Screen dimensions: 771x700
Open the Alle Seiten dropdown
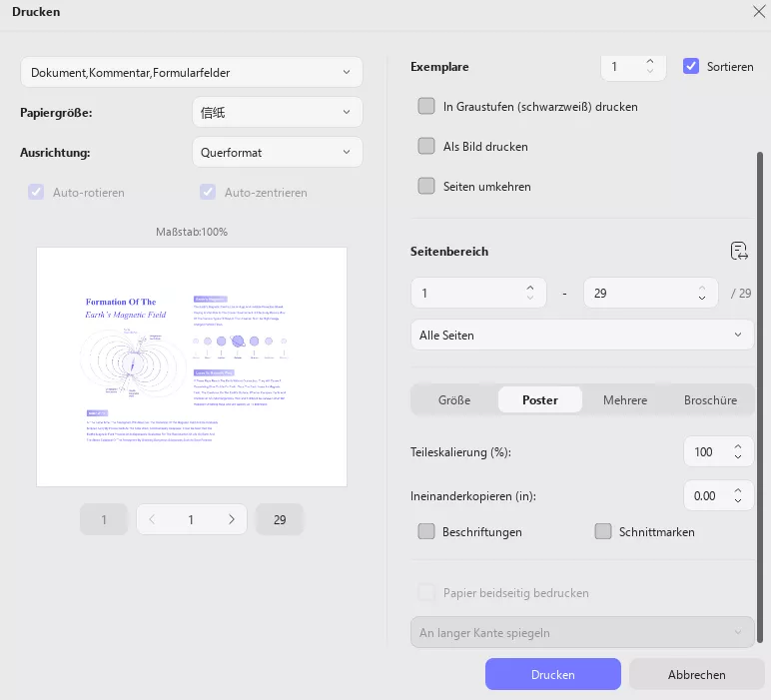point(582,336)
